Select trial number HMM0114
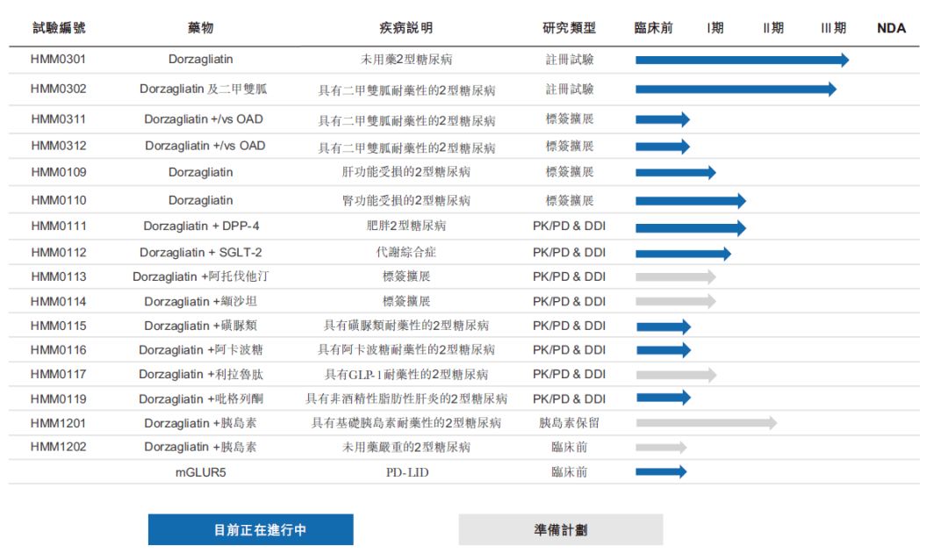Viewport: 948px width, 560px height. pos(58,301)
